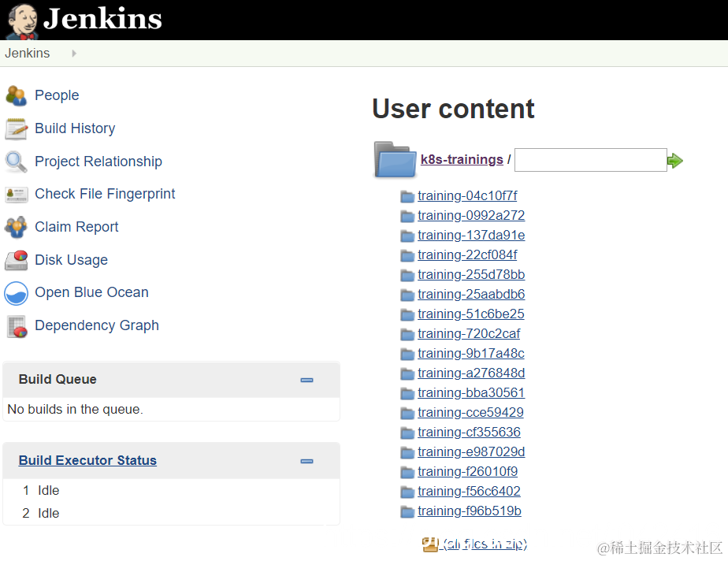Click 'No builds in the queue.' text

point(75,409)
